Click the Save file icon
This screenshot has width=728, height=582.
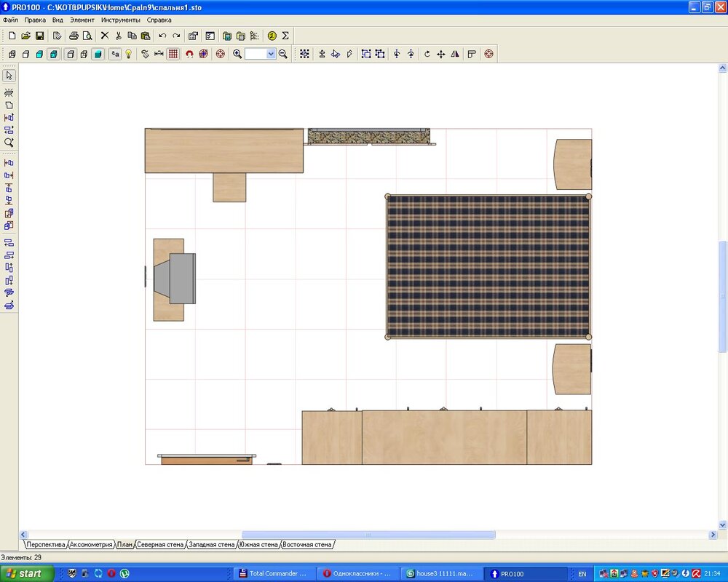(x=39, y=36)
